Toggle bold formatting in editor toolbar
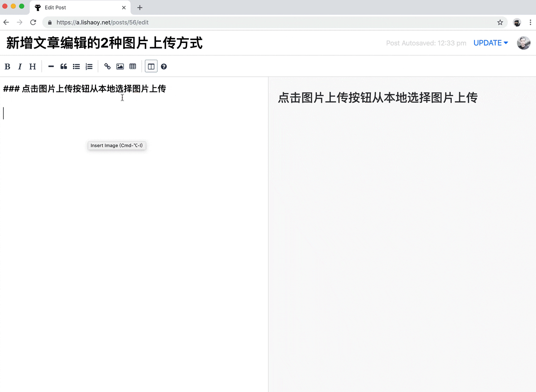Image resolution: width=536 pixels, height=392 pixels. pos(7,66)
